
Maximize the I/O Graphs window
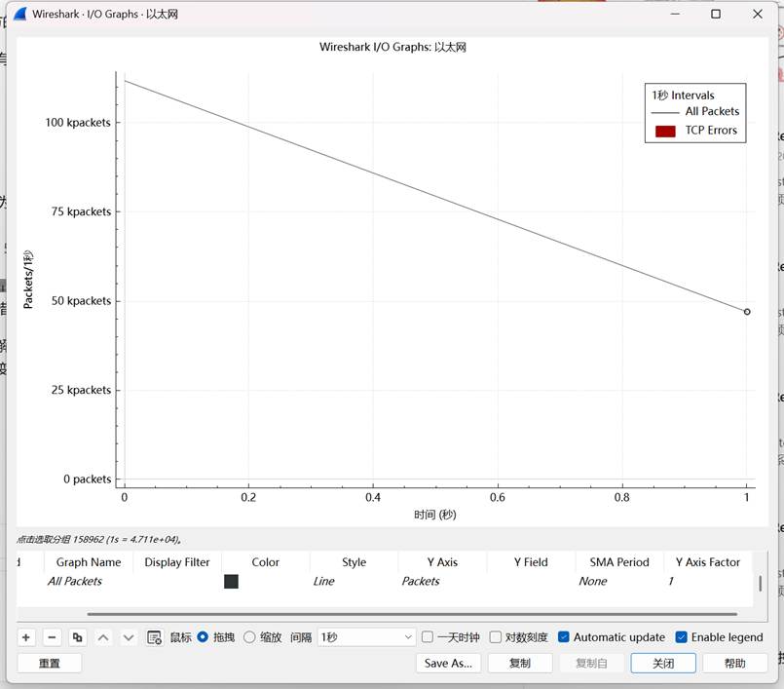(x=716, y=14)
